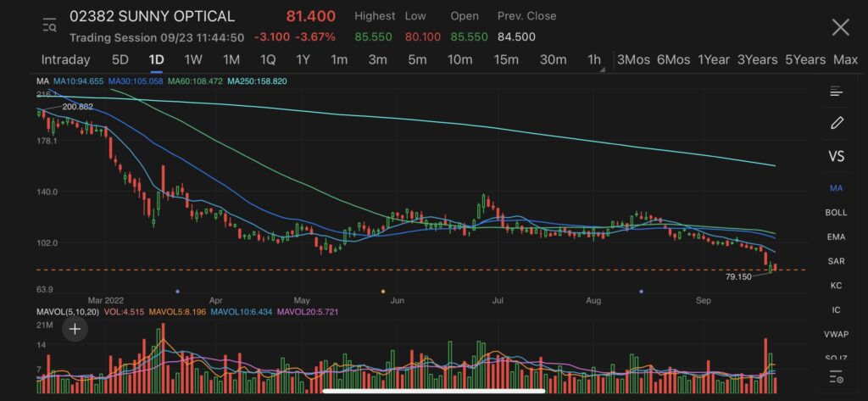Image resolution: width=868 pixels, height=401 pixels.
Task: Tap the Trading Session 09/23 timestamp
Action: click(x=157, y=37)
